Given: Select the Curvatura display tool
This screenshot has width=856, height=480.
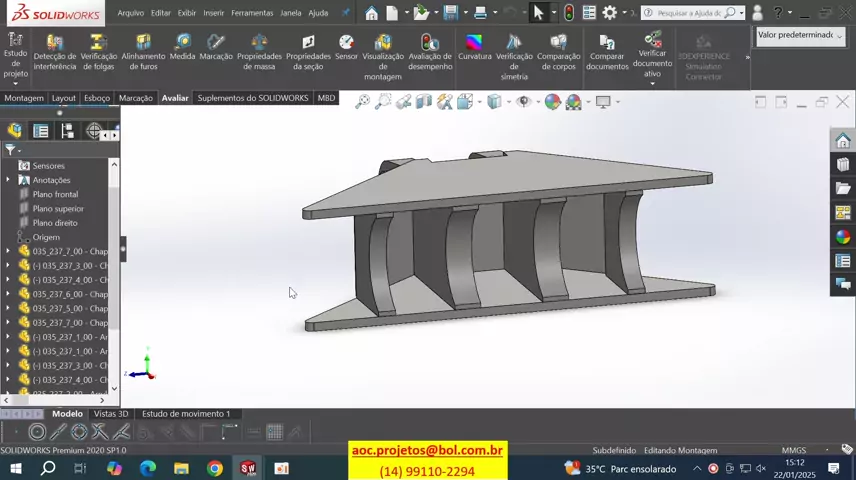Looking at the screenshot, I should pyautogui.click(x=474, y=46).
